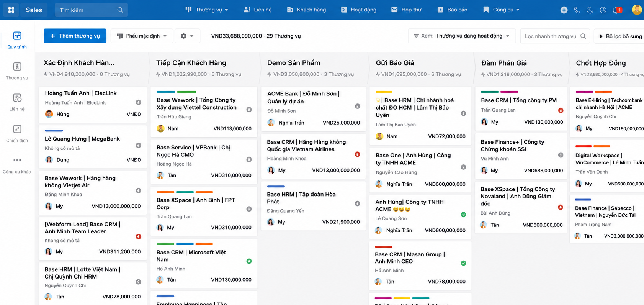The width and height of the screenshot is (644, 305).
Task: Click Demo Sản Phẩm stage title
Action: (x=294, y=63)
